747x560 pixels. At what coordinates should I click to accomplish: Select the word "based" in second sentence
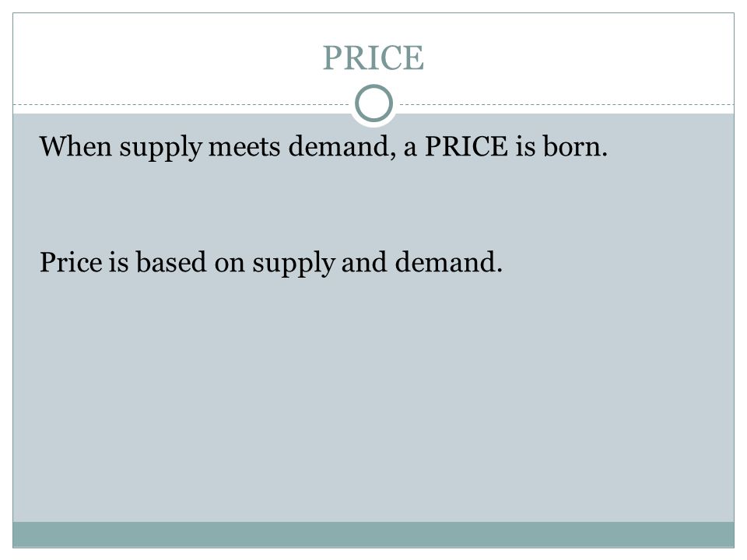point(171,262)
